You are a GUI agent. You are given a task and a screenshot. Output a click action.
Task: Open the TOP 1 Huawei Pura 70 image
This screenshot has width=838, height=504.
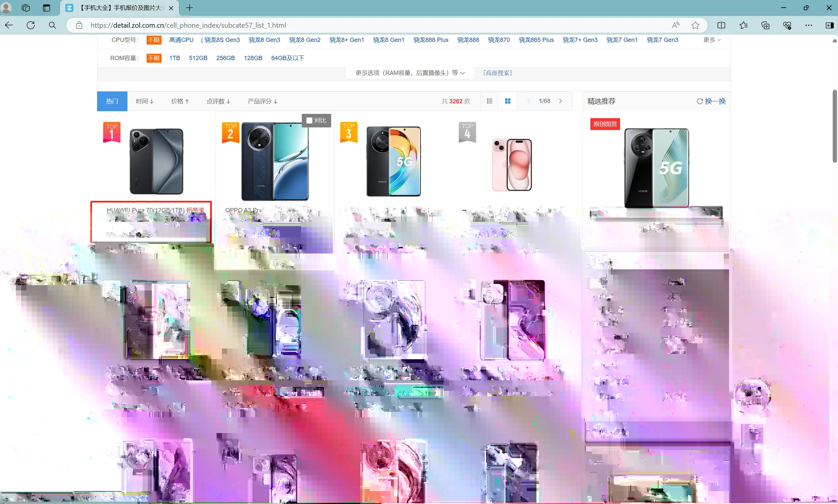coord(156,161)
